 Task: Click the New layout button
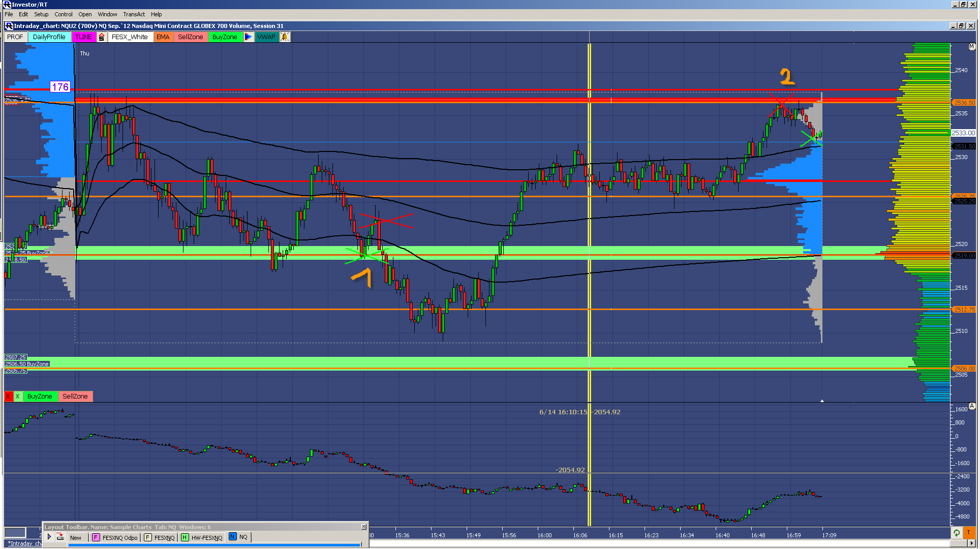coord(76,537)
